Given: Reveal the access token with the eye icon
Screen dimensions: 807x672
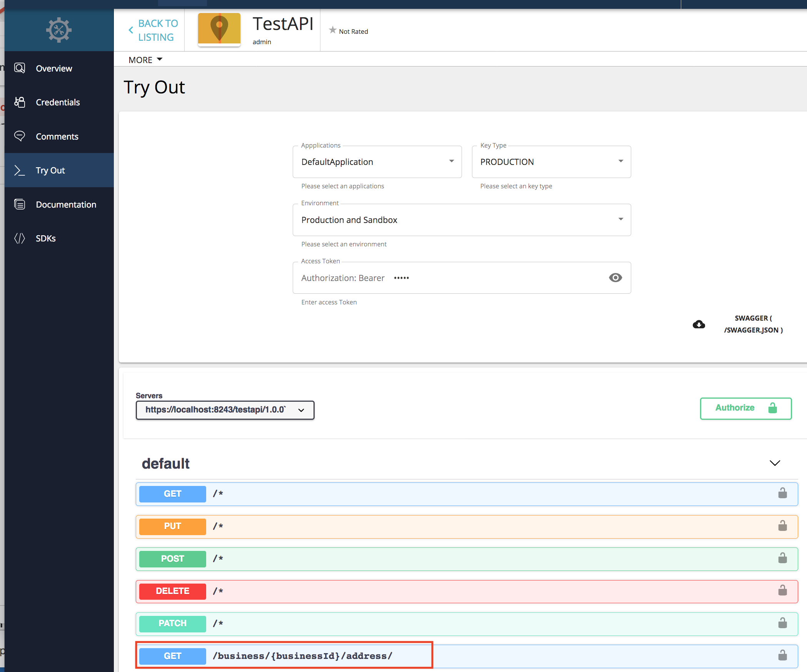Looking at the screenshot, I should 615,278.
